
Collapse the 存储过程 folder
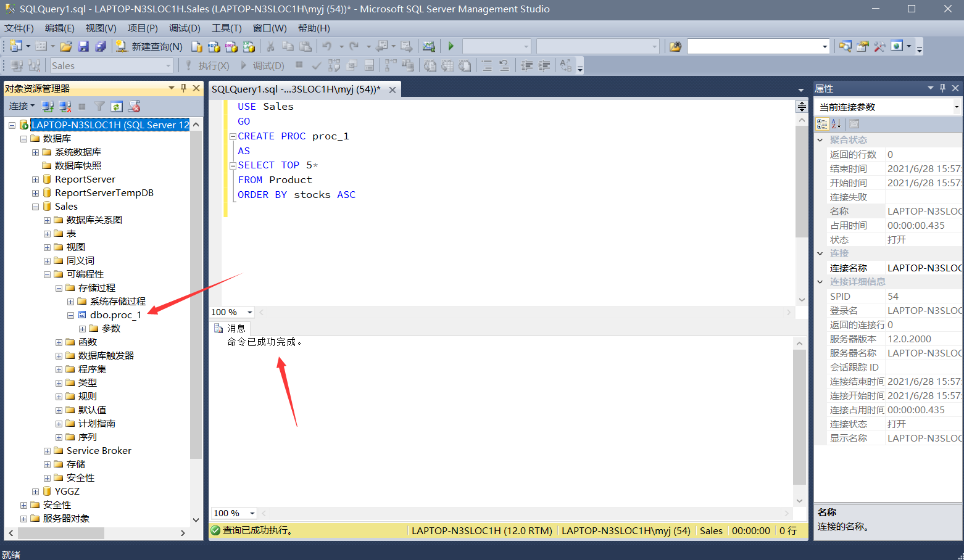(x=59, y=288)
